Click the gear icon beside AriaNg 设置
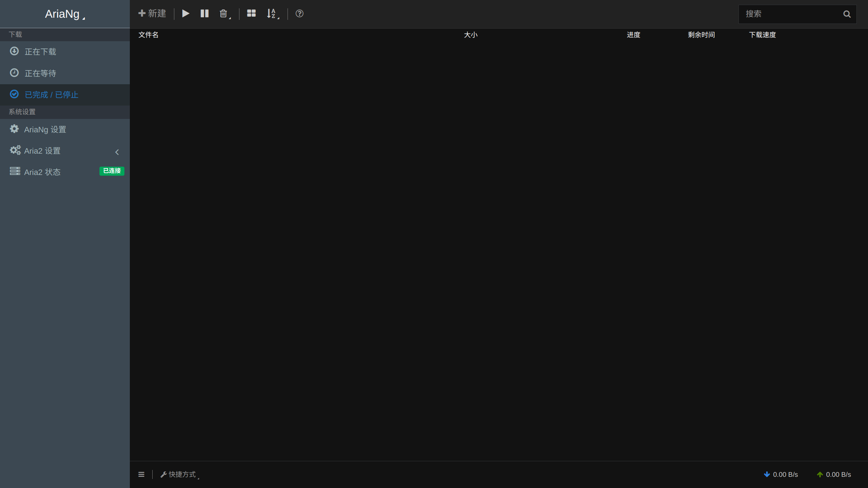This screenshot has height=488, width=868. click(x=14, y=129)
